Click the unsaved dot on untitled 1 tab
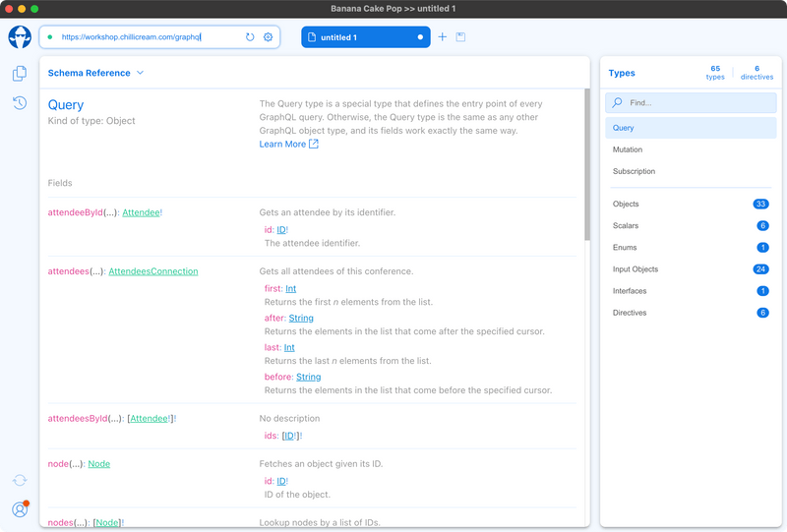787x532 pixels. click(420, 37)
